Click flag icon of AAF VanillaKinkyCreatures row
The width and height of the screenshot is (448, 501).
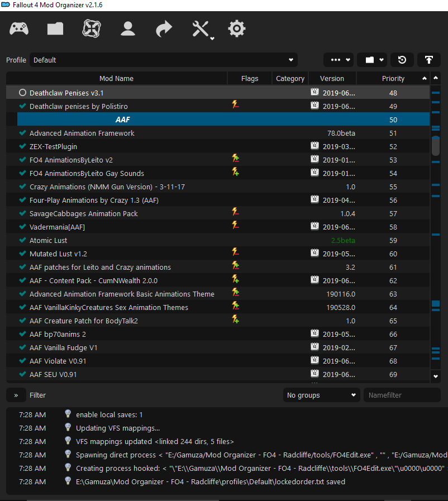[x=236, y=306]
